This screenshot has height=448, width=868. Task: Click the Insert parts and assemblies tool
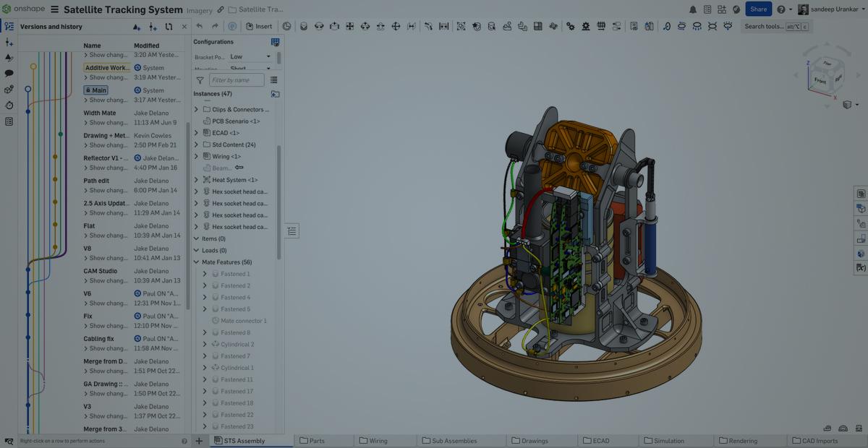(260, 25)
